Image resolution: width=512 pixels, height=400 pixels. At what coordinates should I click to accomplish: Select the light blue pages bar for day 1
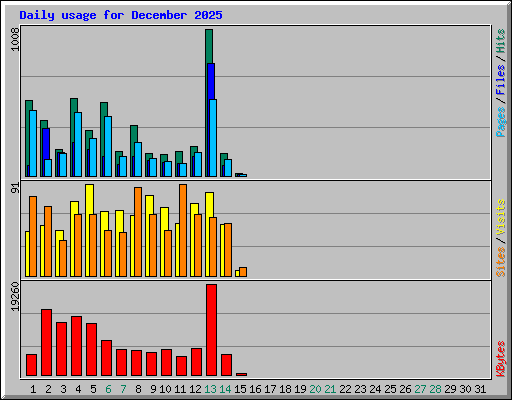pyautogui.click(x=33, y=143)
